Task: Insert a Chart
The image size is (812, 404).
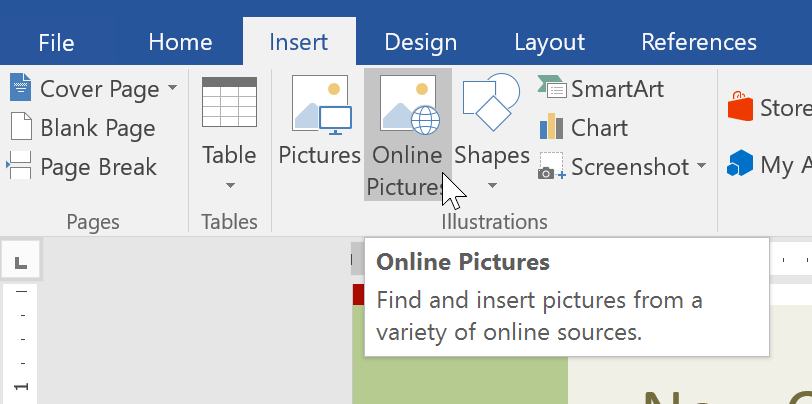Action: point(584,128)
